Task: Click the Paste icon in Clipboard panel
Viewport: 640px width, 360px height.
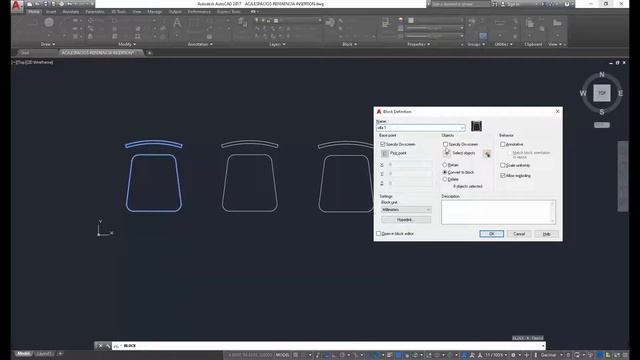Action: pyautogui.click(x=530, y=23)
